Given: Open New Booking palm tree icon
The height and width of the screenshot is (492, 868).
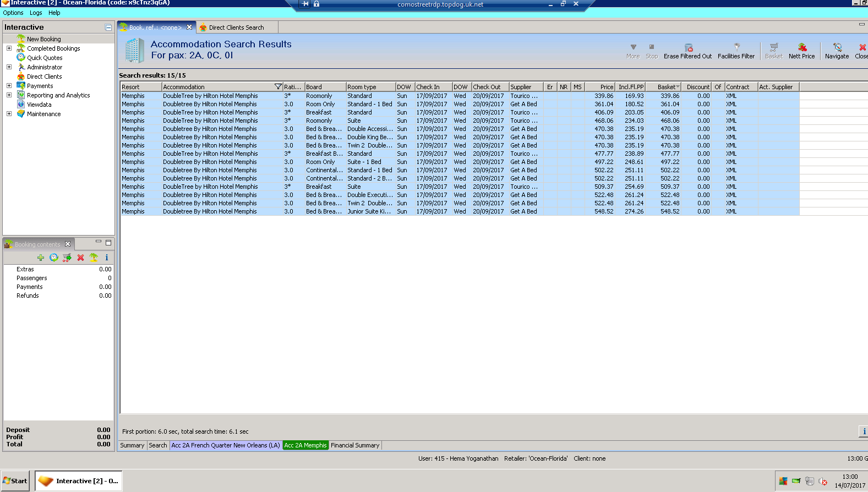Looking at the screenshot, I should coord(21,39).
